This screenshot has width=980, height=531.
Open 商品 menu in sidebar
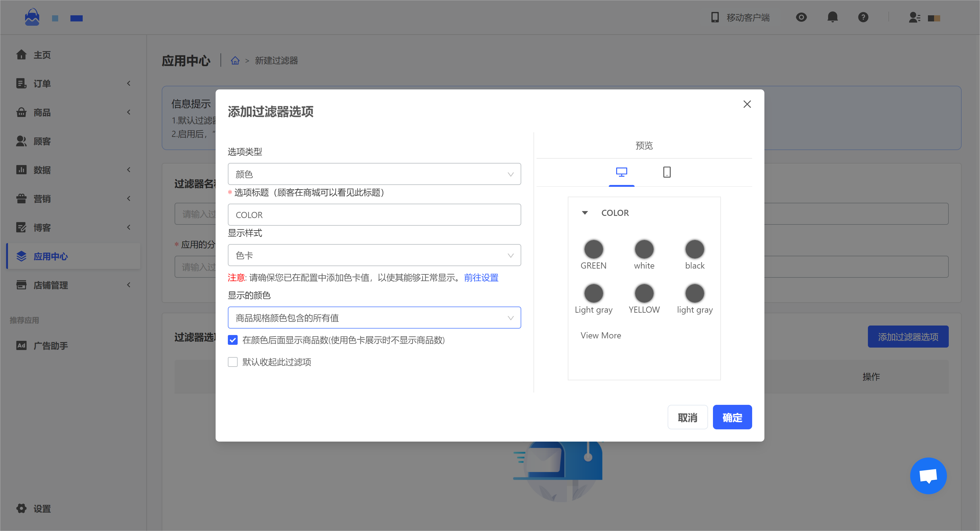[42, 113]
